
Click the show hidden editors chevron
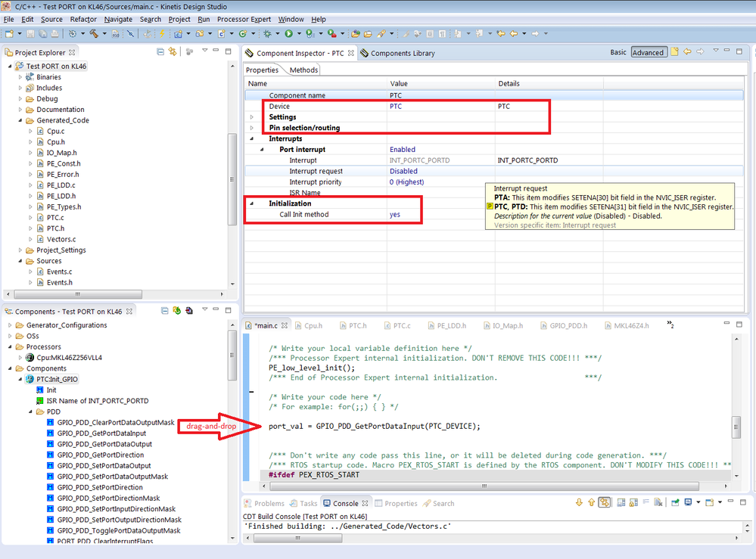click(670, 325)
